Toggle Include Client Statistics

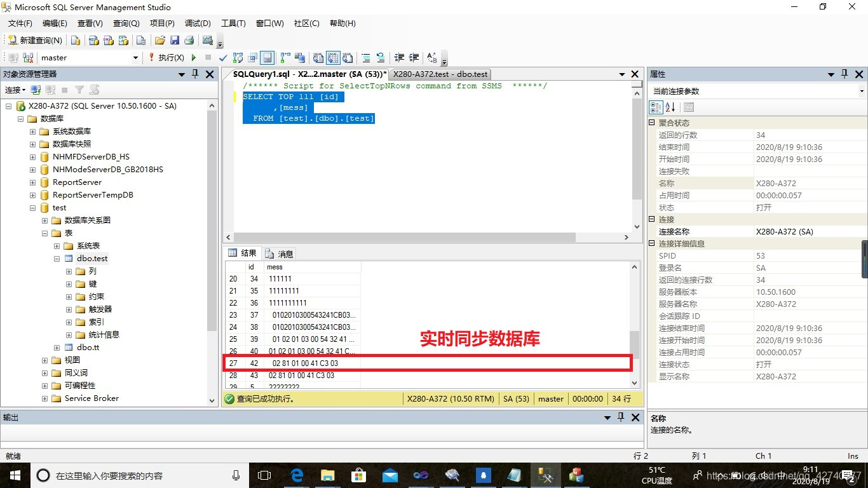click(x=299, y=58)
